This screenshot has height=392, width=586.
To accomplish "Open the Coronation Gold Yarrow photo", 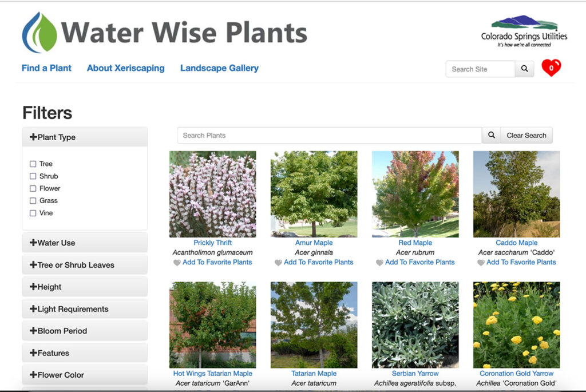I will click(516, 324).
